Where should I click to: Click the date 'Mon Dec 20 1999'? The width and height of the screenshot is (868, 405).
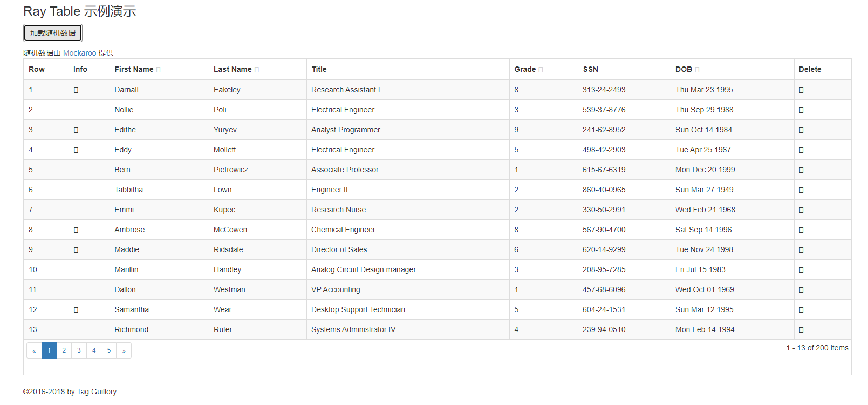pos(705,170)
